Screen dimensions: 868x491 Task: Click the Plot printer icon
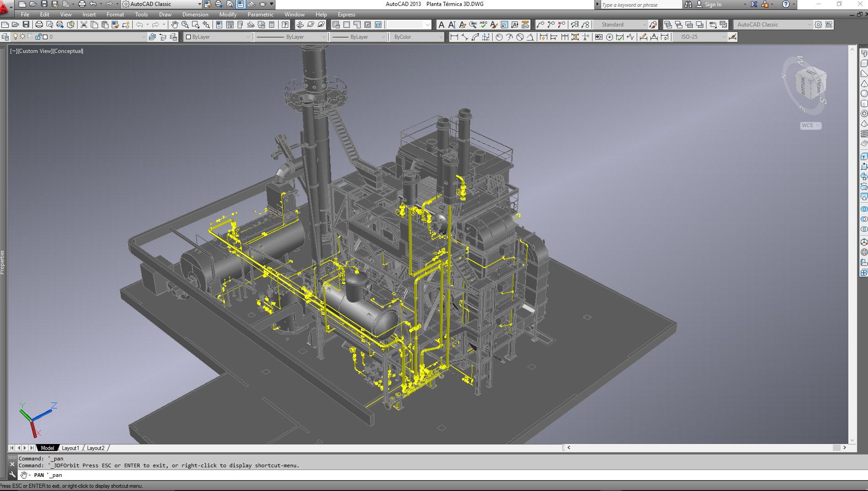pos(39,25)
